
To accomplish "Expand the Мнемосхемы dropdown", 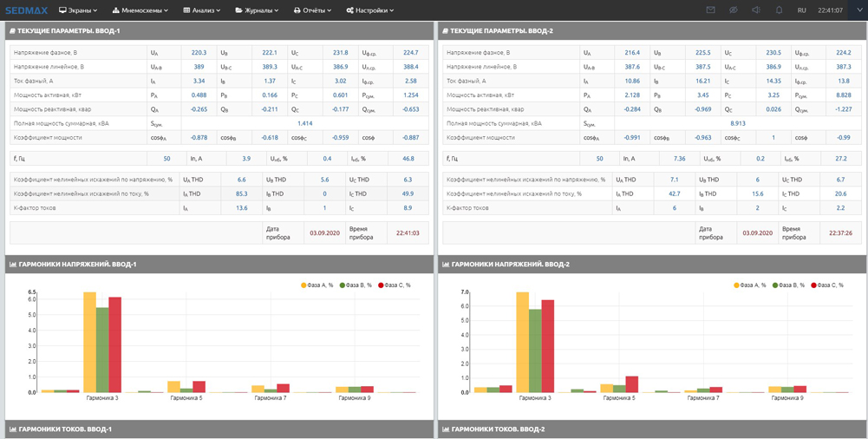I will coord(140,10).
